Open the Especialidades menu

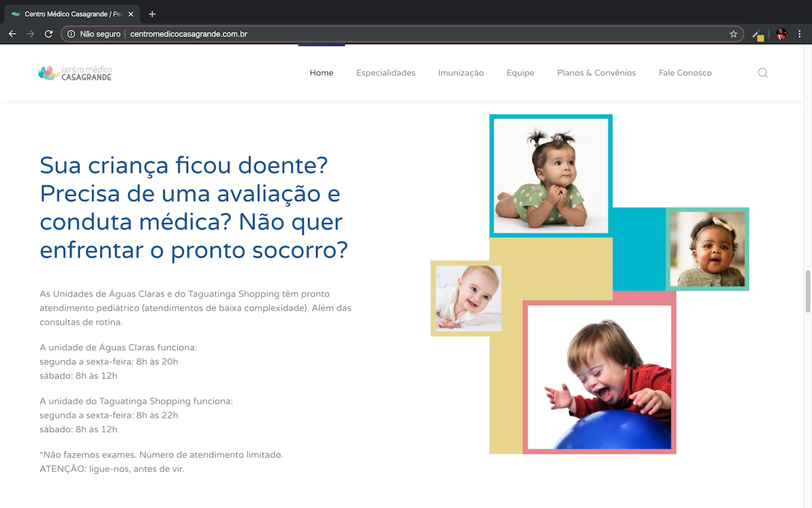click(386, 73)
